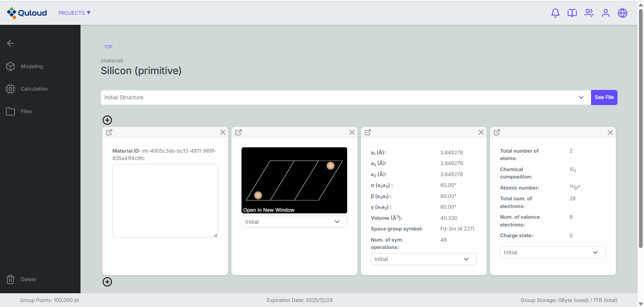
Task: Click the top add-panel plus icon
Action: (x=107, y=120)
